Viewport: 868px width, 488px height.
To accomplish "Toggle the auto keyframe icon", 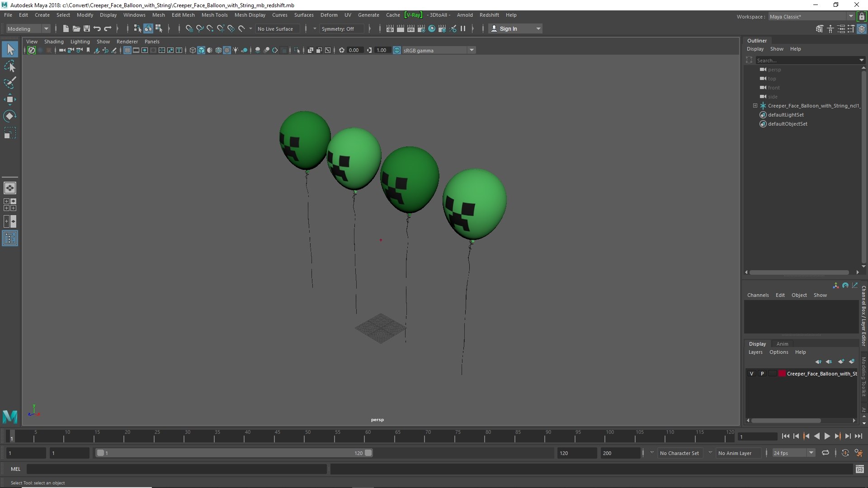I will [x=845, y=453].
